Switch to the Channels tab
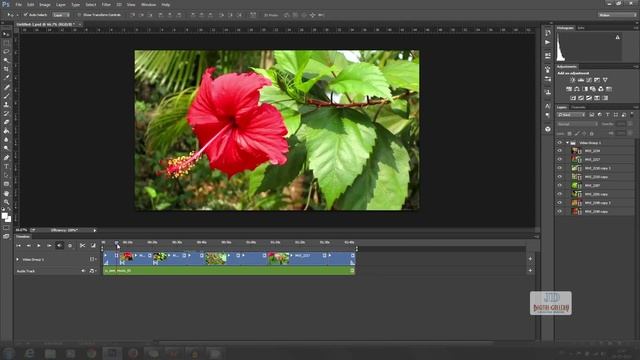This screenshot has height=360, width=640. [x=578, y=107]
